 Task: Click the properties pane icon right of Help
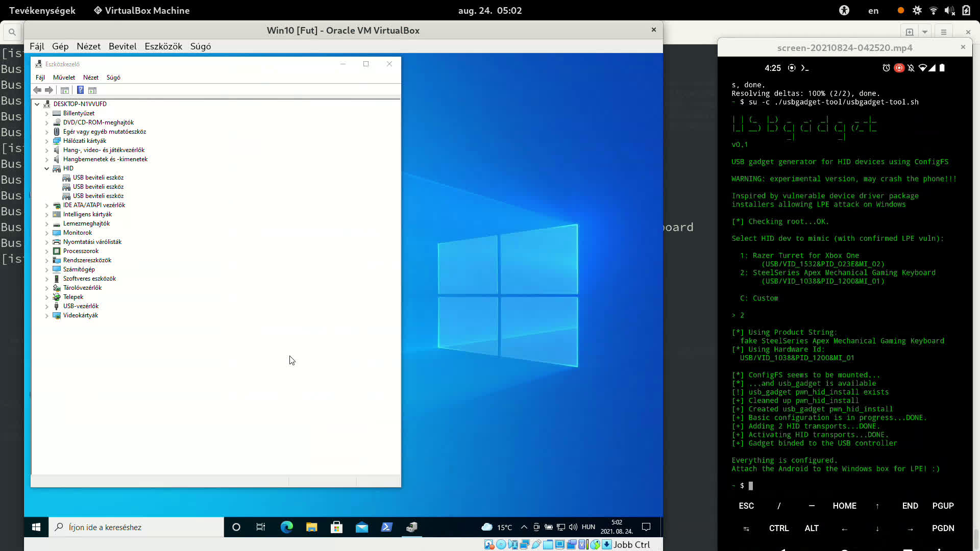[92, 90]
